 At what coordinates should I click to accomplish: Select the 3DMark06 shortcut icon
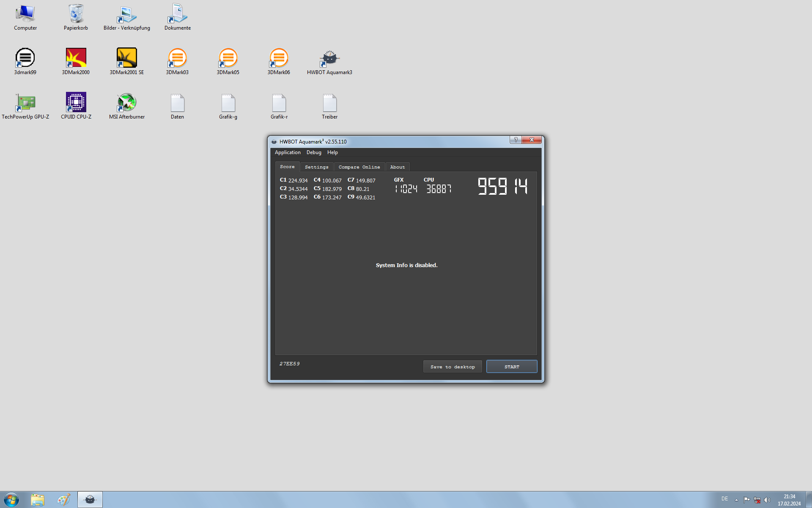(x=279, y=62)
